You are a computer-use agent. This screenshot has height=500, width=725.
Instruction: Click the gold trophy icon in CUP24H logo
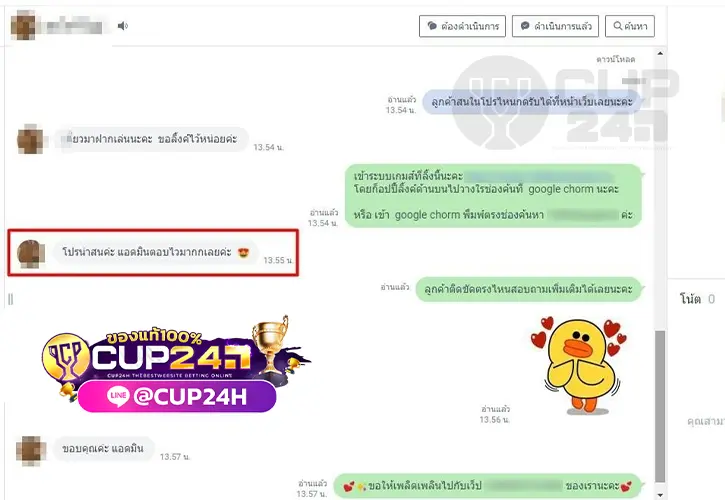[x=270, y=343]
